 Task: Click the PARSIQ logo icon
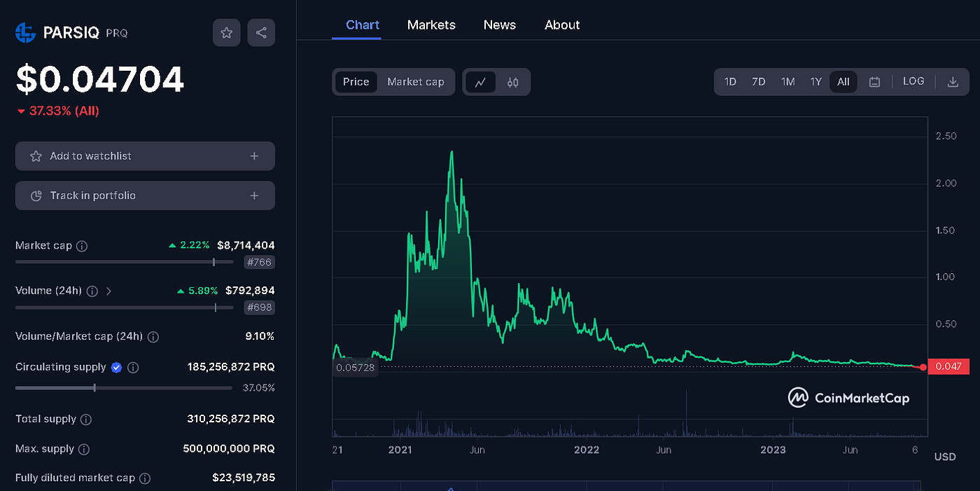point(25,32)
